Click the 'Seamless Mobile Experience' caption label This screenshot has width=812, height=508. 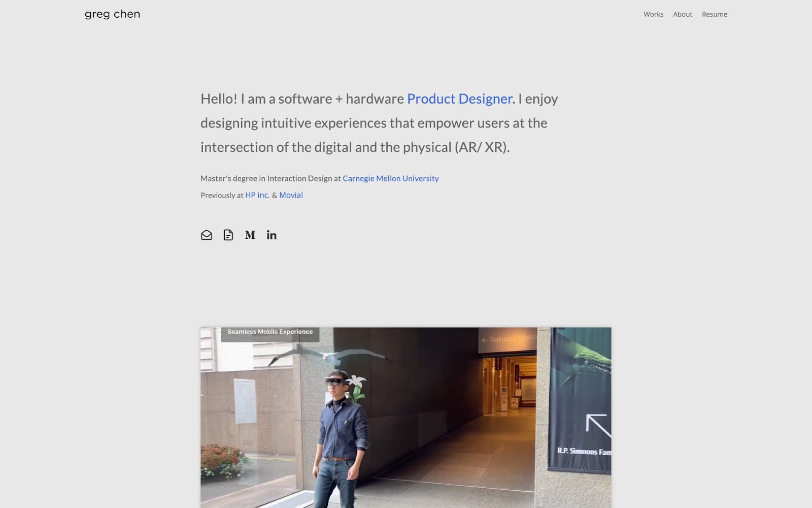[269, 332]
